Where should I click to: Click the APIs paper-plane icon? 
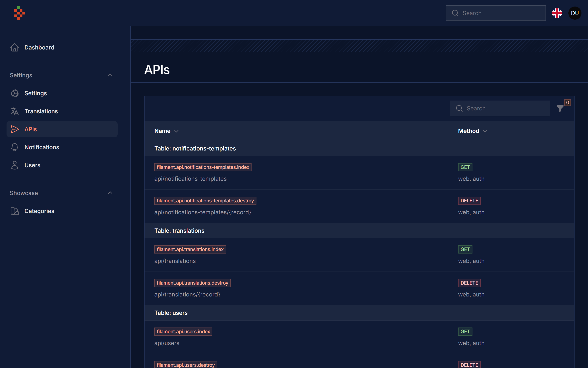pos(14,129)
